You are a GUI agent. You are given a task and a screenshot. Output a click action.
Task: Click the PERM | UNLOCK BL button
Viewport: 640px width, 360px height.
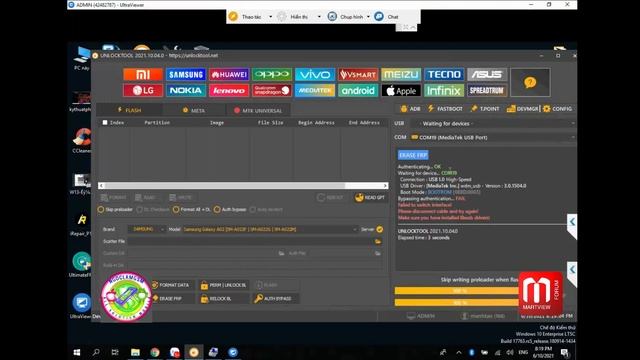224,285
